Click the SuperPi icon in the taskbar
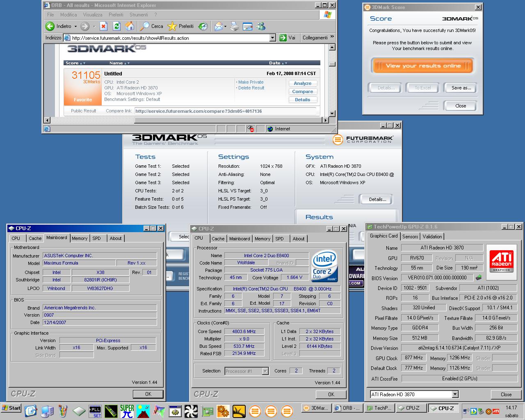The height and width of the screenshot is (420, 525). click(127, 411)
